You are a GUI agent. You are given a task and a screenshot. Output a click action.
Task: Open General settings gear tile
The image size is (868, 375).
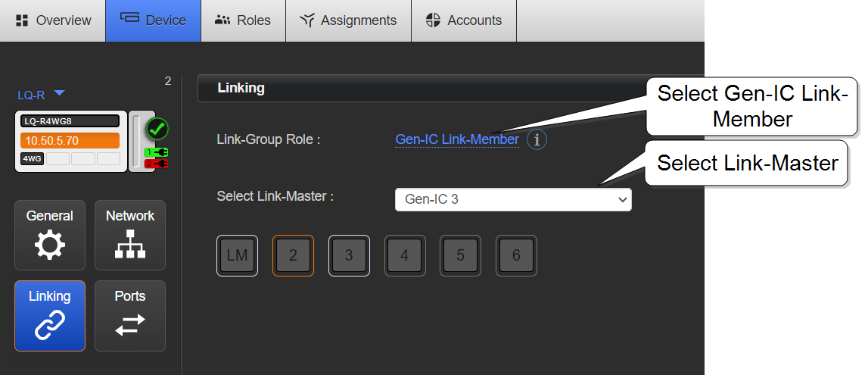(x=50, y=235)
